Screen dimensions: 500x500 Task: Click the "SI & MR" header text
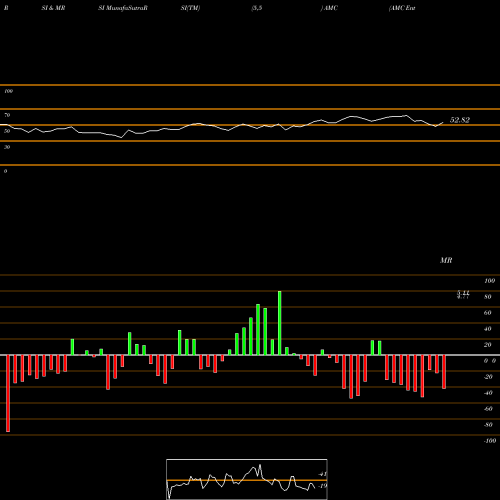click(53, 8)
